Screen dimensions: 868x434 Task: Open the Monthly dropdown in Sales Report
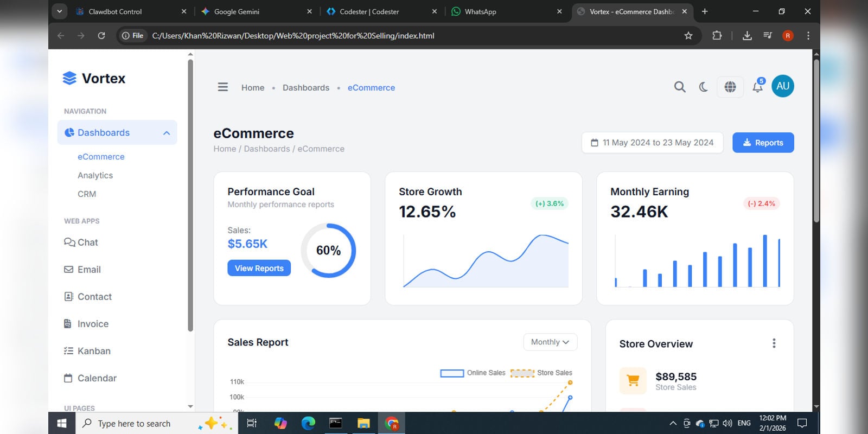(550, 342)
